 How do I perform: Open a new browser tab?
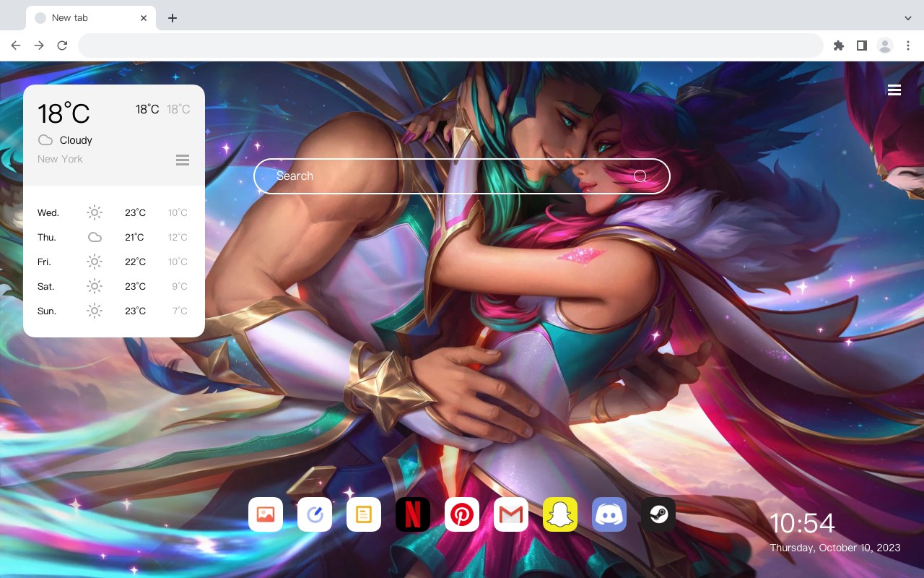point(172,18)
